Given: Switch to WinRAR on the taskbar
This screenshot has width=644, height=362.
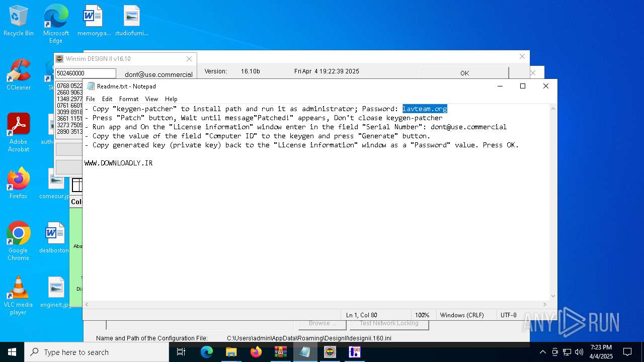Looking at the screenshot, I should point(281,352).
